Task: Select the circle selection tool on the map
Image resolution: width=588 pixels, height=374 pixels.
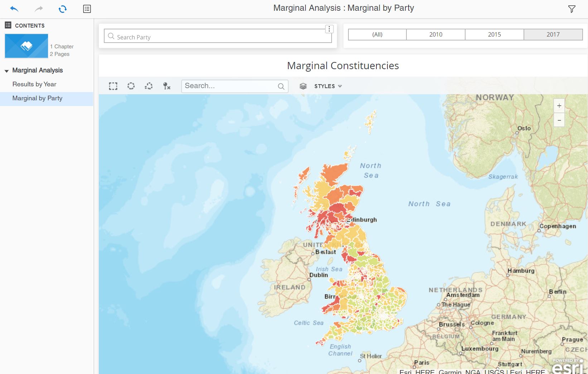Action: (x=131, y=86)
